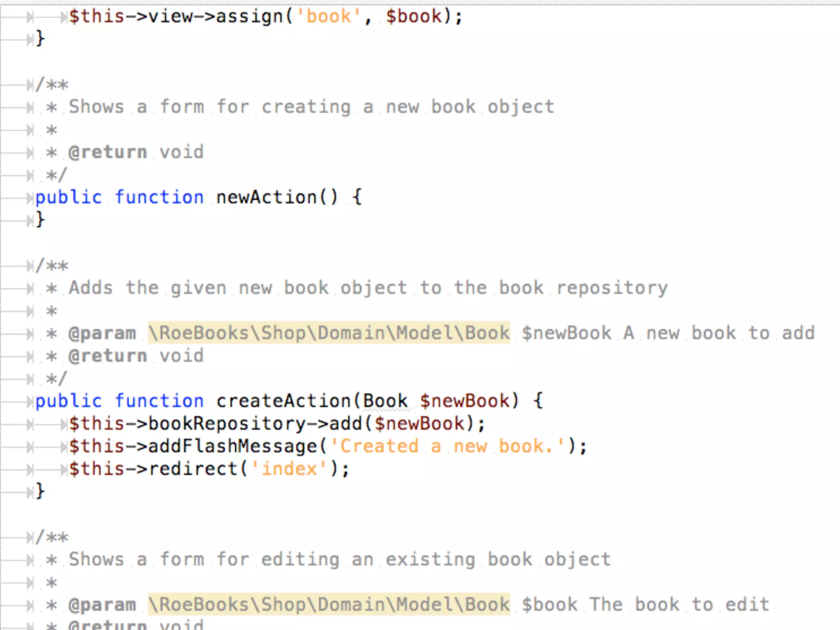Click highlighted Book class in $newBook param
This screenshot has height=630, width=840.
[329, 333]
